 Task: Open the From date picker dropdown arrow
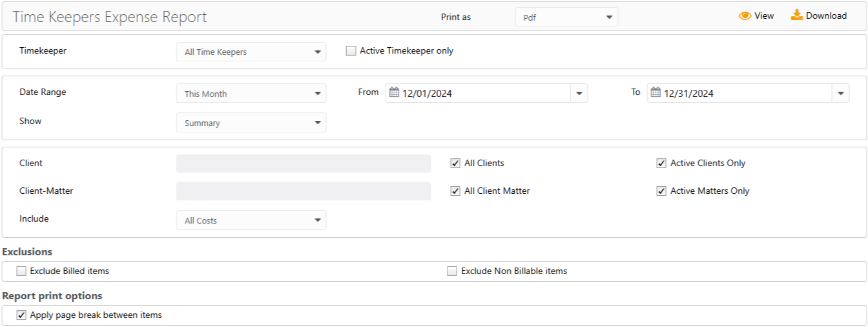tap(579, 94)
